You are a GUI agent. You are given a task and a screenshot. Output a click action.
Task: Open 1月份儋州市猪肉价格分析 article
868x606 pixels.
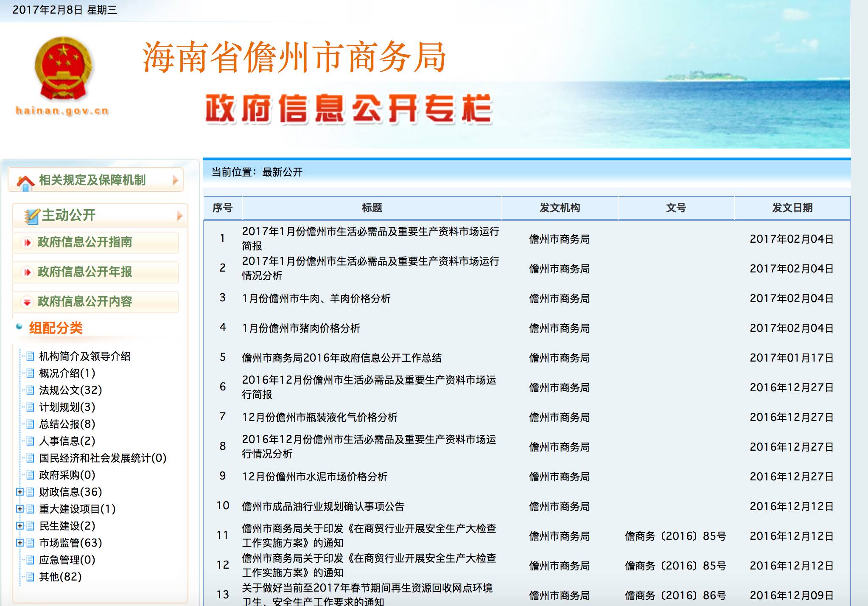301,328
